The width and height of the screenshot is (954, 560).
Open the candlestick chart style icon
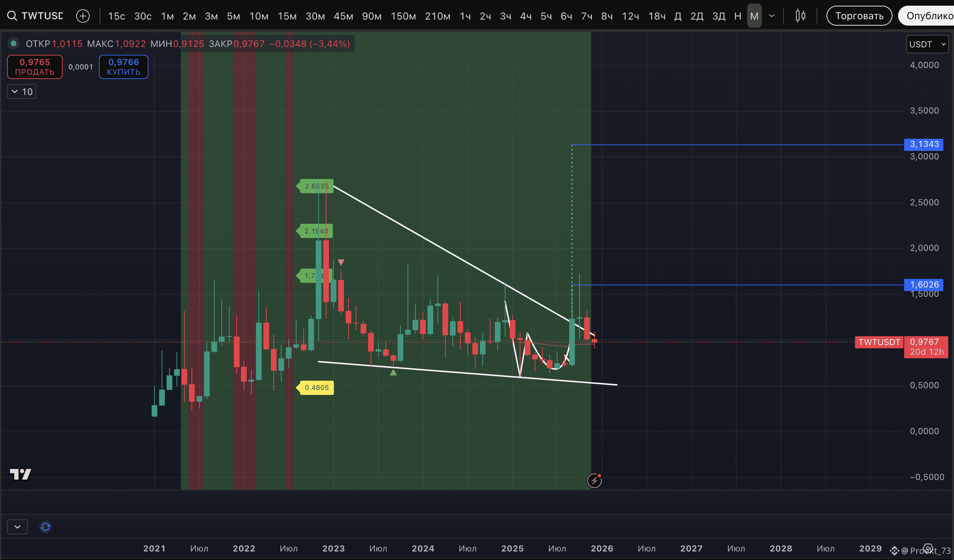(x=800, y=16)
